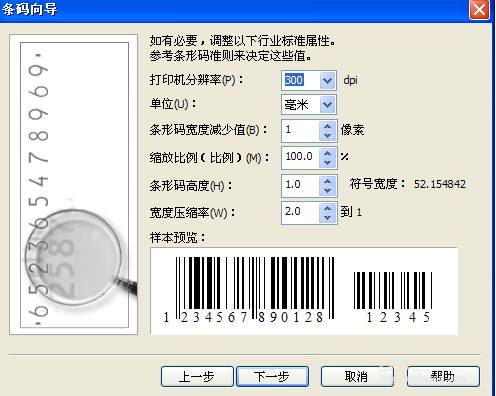Decrease 宽度压缩率 with down arrow

click(x=327, y=217)
